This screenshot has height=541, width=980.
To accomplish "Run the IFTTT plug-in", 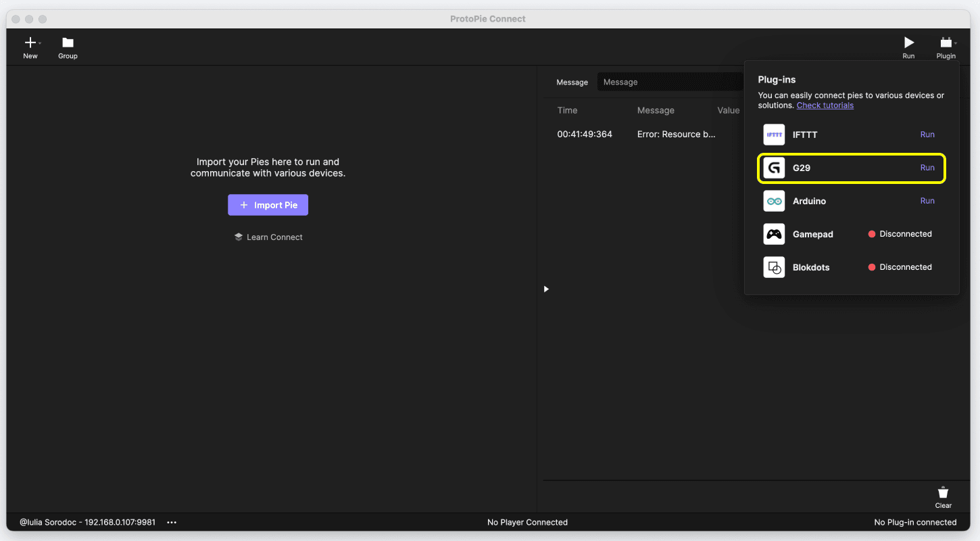I will point(927,135).
